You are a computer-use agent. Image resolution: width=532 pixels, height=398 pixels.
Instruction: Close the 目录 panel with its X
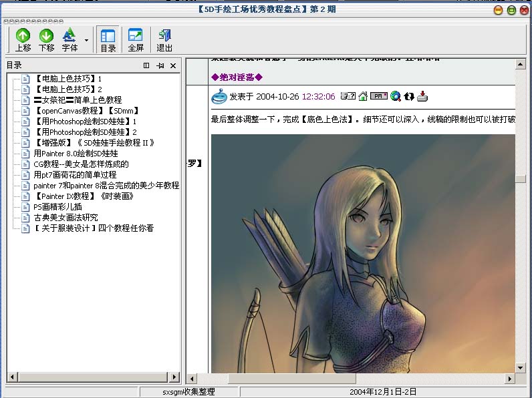173,65
